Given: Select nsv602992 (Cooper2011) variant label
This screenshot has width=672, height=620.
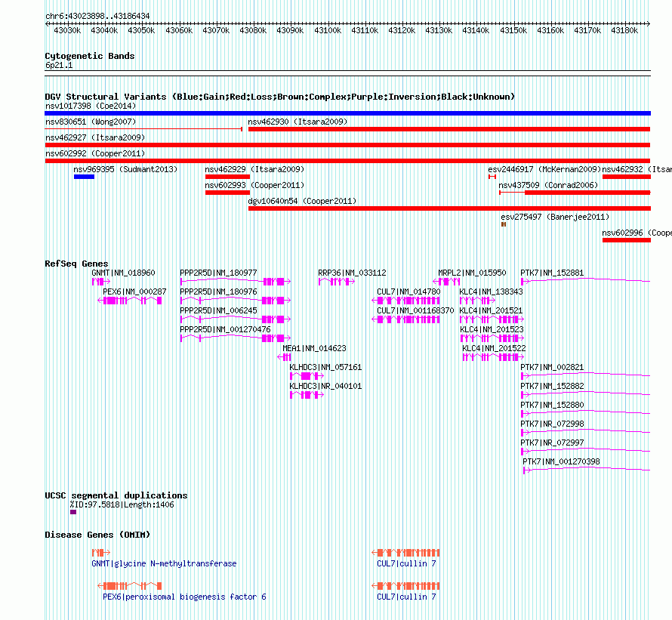Looking at the screenshot, I should (95, 153).
